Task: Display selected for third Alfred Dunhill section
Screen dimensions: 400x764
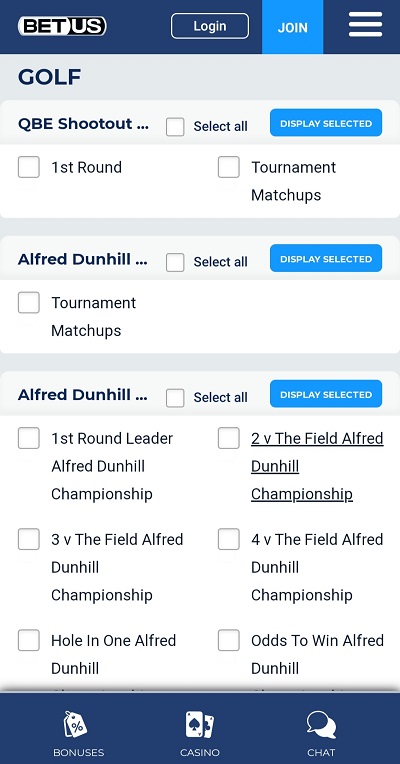Action: (326, 394)
